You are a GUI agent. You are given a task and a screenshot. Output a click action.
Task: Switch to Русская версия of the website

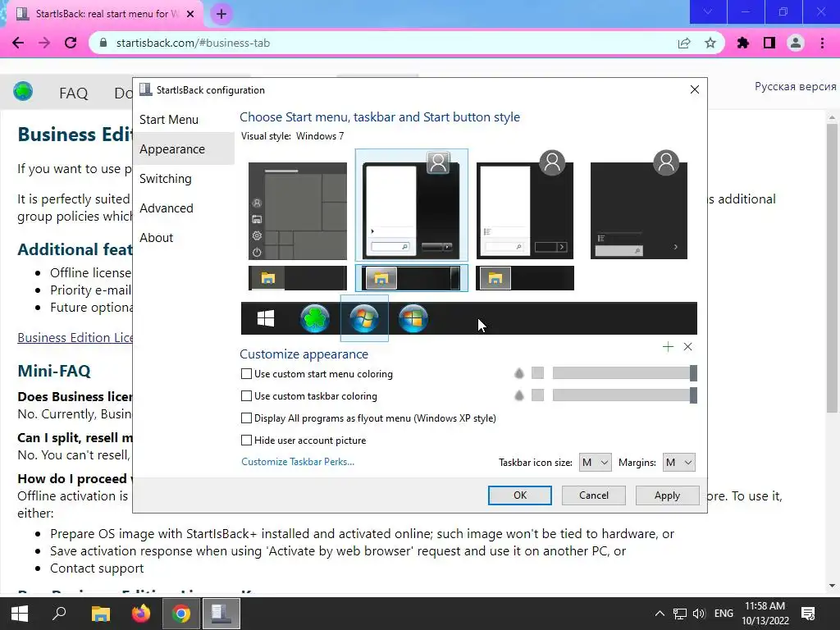[795, 86]
